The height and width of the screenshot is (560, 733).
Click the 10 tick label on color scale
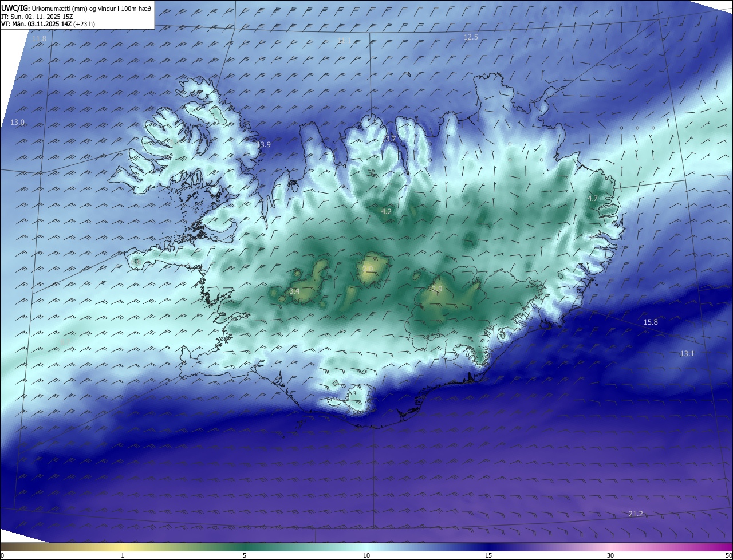(366, 556)
